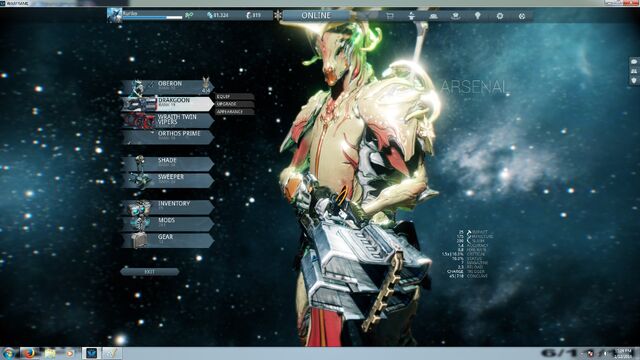This screenshot has width=640, height=360.
Task: Click the Shade sentinel thumbnail icon
Action: 140,163
